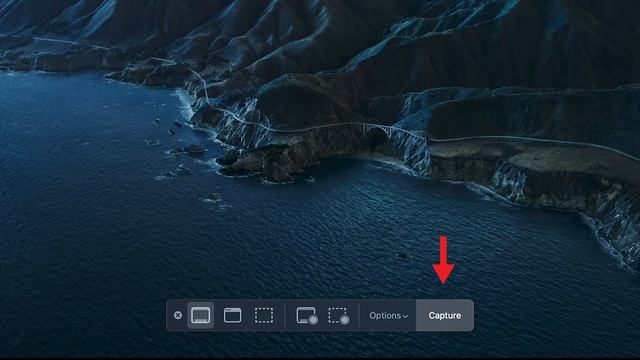Select Capture Entire Screen mode
The height and width of the screenshot is (360, 640).
[201, 315]
